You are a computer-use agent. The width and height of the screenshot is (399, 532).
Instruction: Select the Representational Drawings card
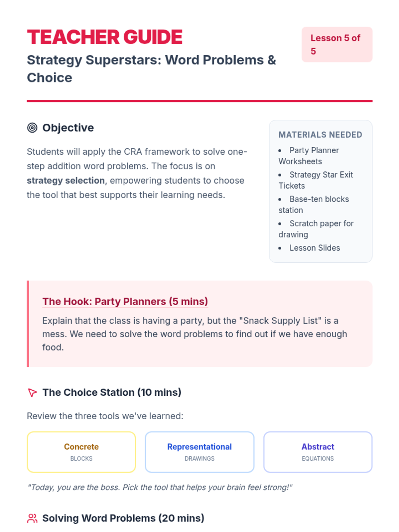pos(199,452)
